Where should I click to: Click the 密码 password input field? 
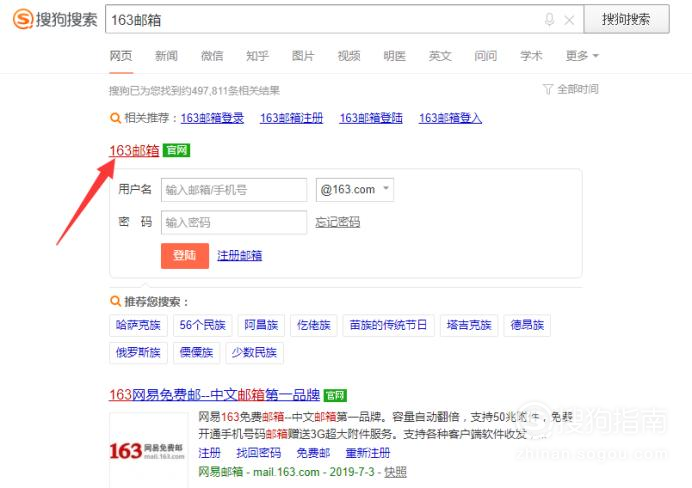point(234,222)
